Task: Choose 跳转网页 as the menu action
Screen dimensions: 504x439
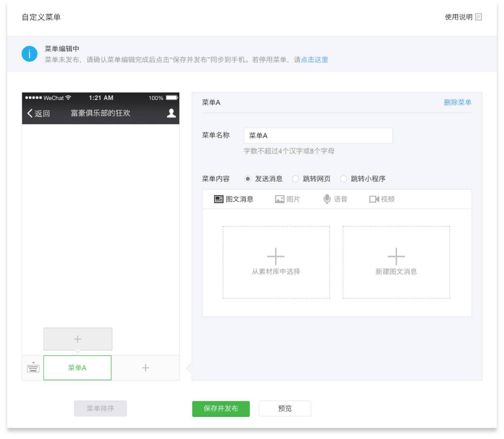Action: 296,178
